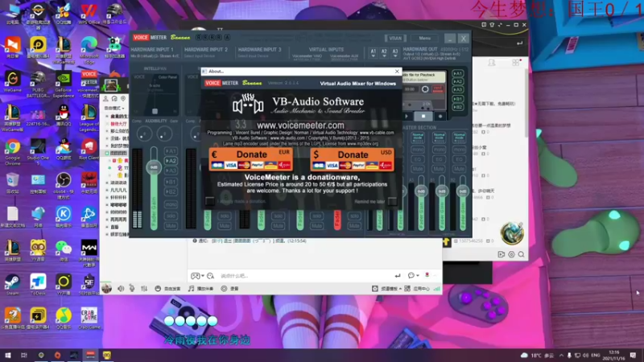This screenshot has width=644, height=362.
Task: Toggle B1 bus on Hardware Input 1
Action: coord(171,182)
